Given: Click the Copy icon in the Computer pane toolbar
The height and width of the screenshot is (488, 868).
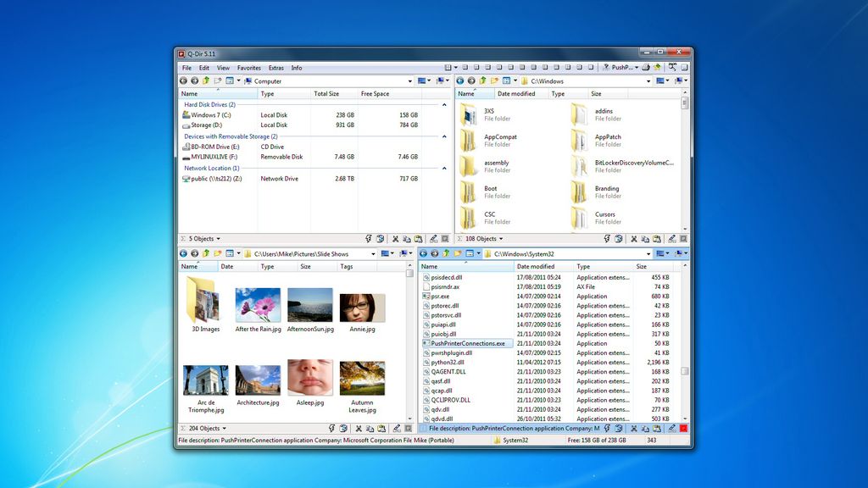Looking at the screenshot, I should [x=408, y=239].
